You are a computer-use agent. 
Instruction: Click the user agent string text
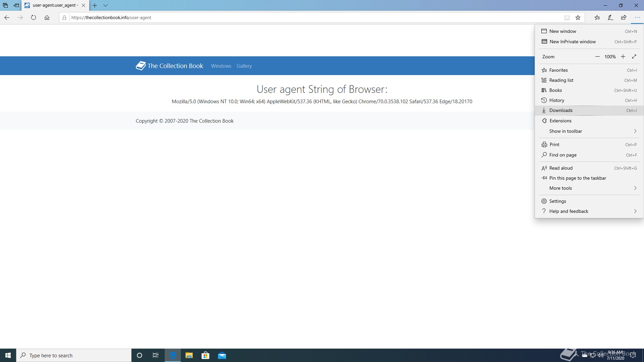[x=322, y=102]
